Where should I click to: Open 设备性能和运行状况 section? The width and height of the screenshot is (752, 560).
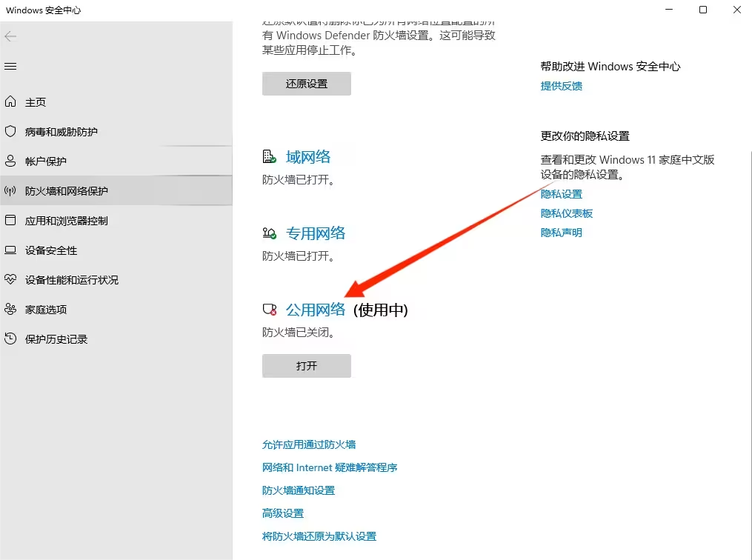pyautogui.click(x=116, y=279)
